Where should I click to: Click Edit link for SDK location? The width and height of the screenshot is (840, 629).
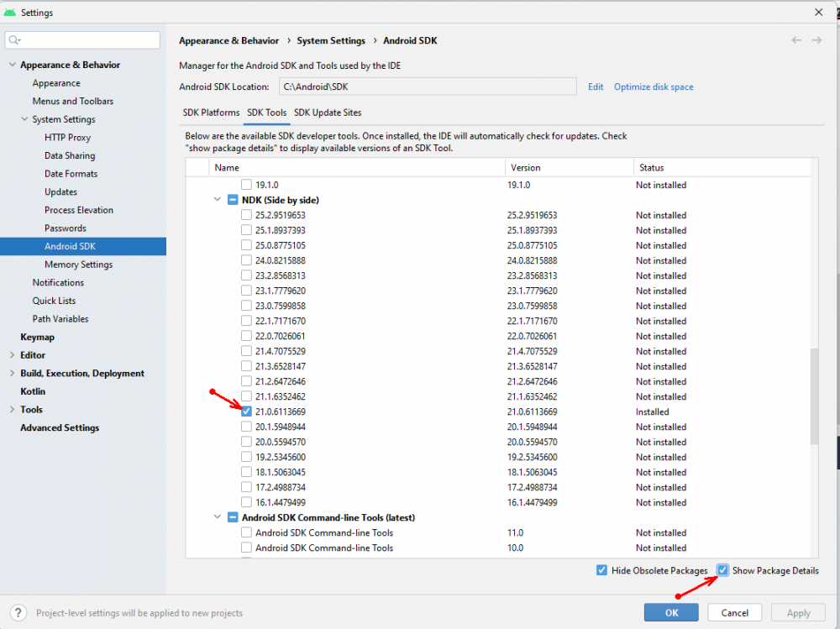[x=596, y=86]
